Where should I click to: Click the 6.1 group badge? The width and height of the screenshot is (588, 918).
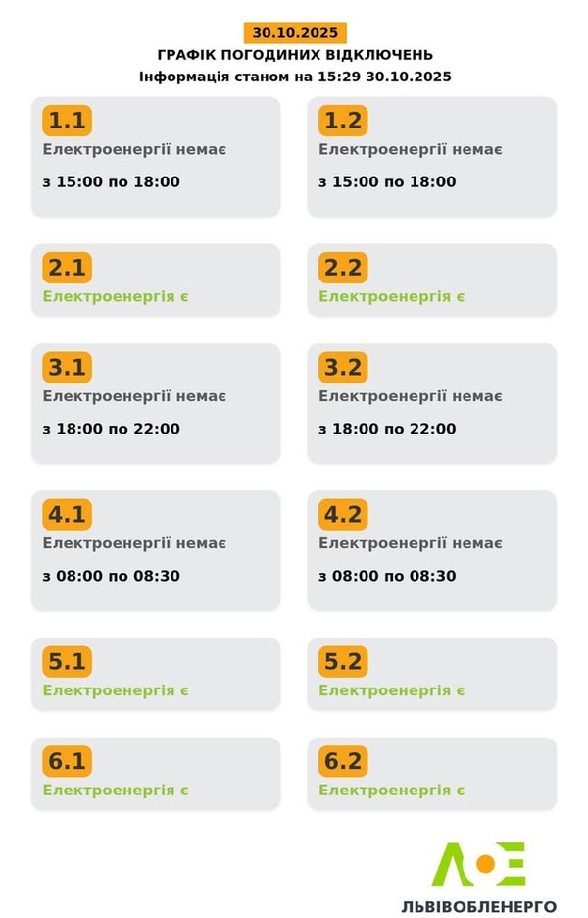click(x=67, y=761)
